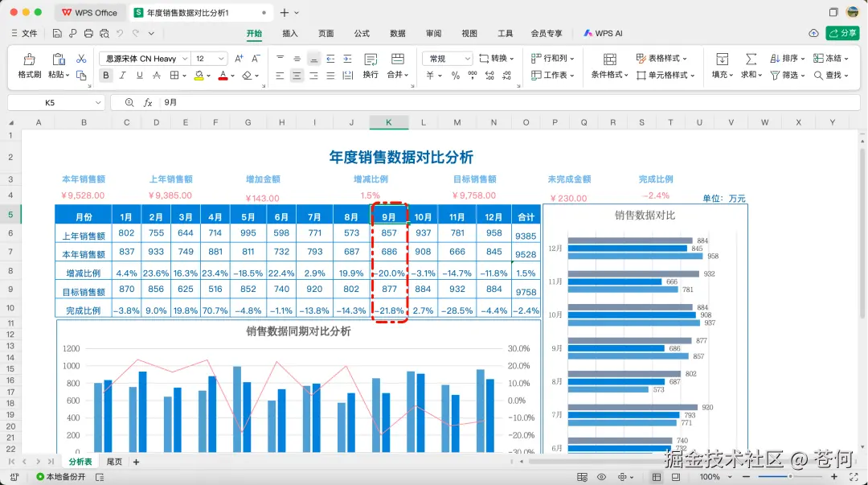Open Find (查找) search tool
This screenshot has height=485, width=868.
click(x=834, y=75)
